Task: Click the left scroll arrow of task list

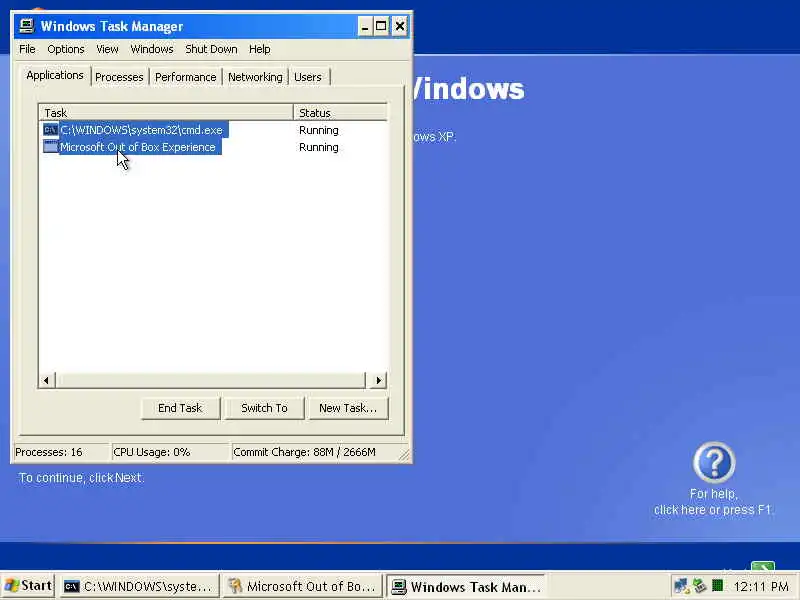Action: tap(46, 380)
